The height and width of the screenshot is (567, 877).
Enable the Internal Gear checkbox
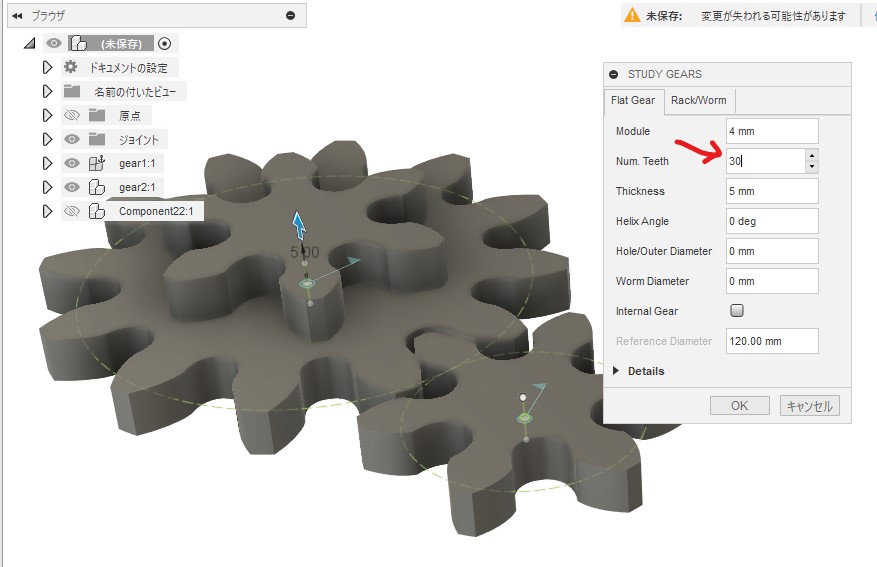tap(737, 311)
